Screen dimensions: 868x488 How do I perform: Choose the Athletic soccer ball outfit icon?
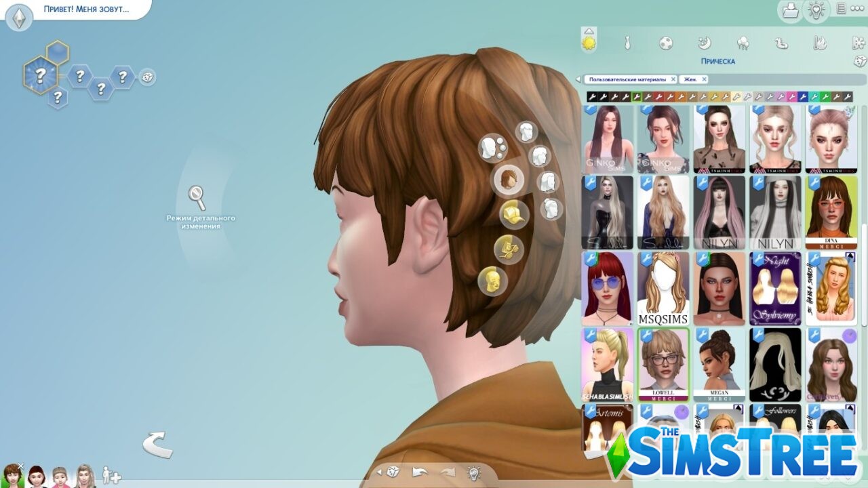(666, 43)
